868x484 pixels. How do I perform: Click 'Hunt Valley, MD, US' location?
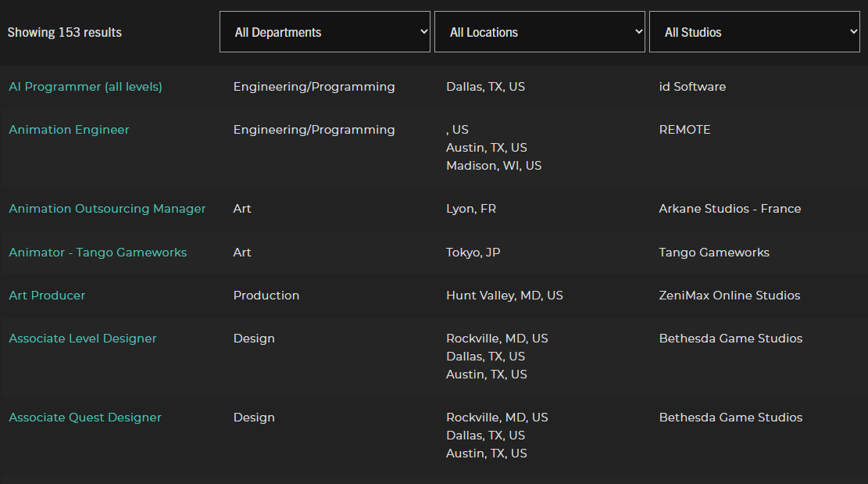click(x=505, y=296)
